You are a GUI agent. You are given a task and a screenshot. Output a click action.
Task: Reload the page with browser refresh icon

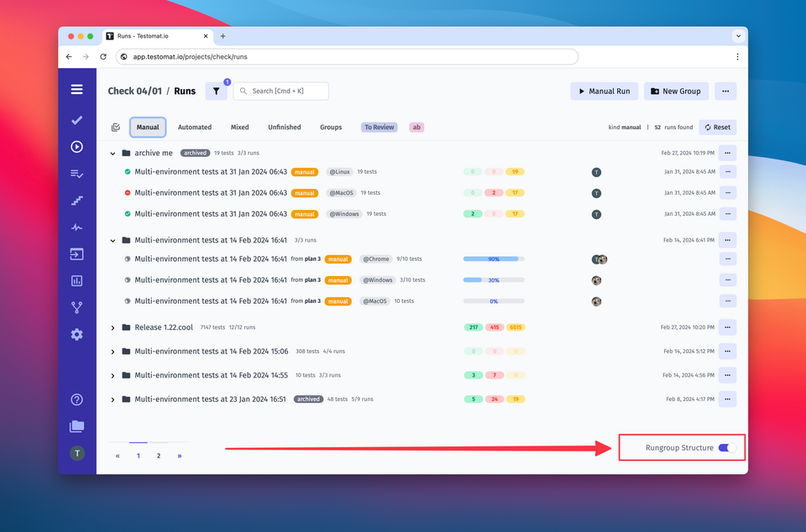point(103,56)
